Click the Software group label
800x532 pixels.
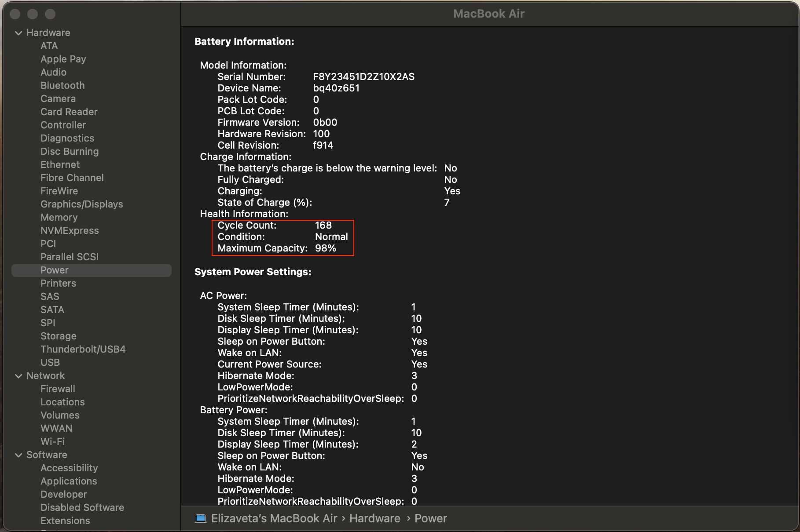pos(47,455)
